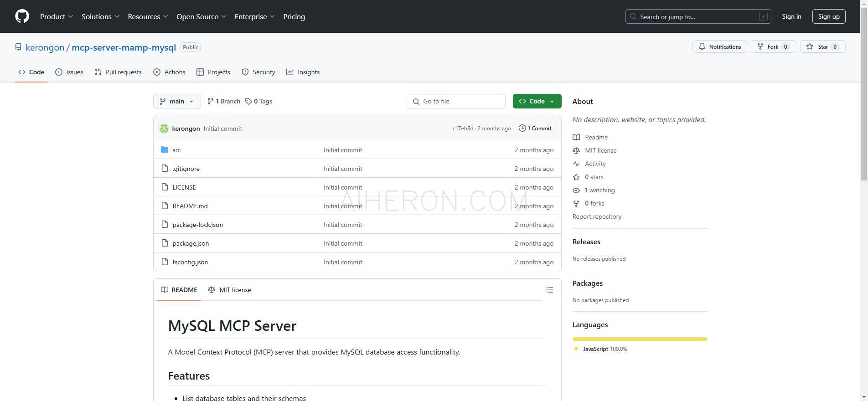Click the bell icon in Notifications
The height and width of the screenshot is (401, 868).
pos(702,46)
